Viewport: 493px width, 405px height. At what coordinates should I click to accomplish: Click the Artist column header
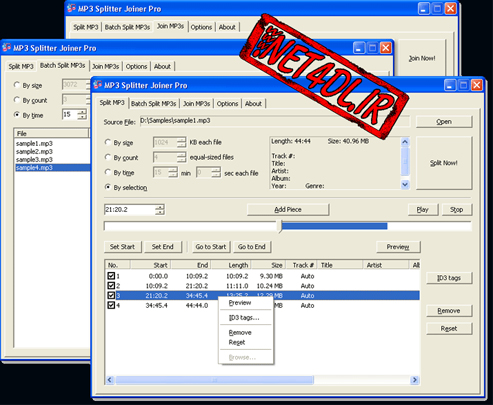(385, 265)
